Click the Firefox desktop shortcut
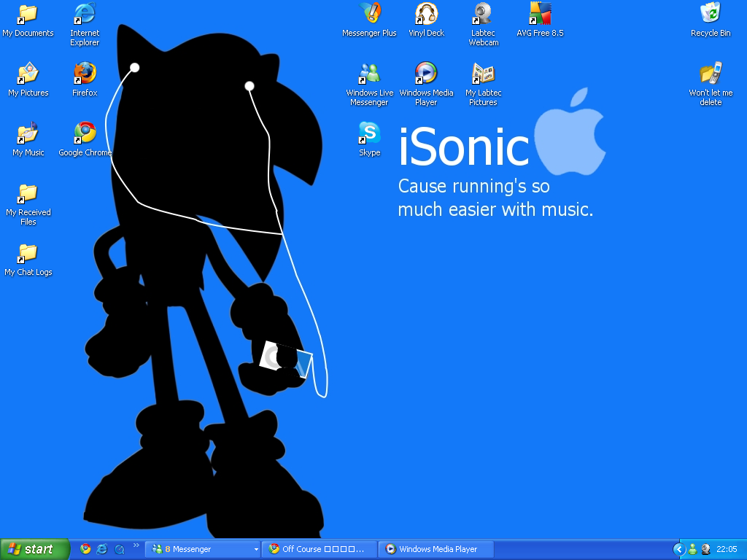 pos(85,80)
